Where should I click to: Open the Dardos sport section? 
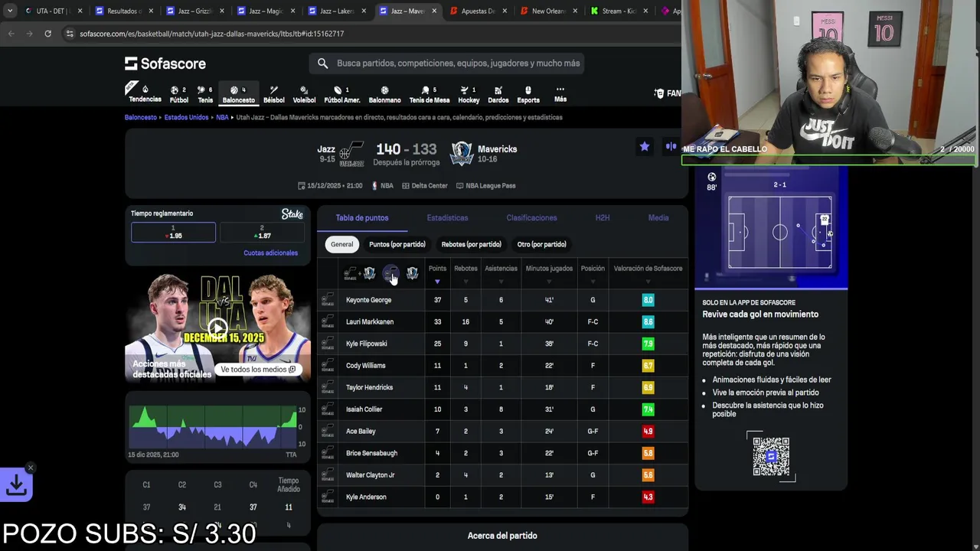(x=498, y=94)
